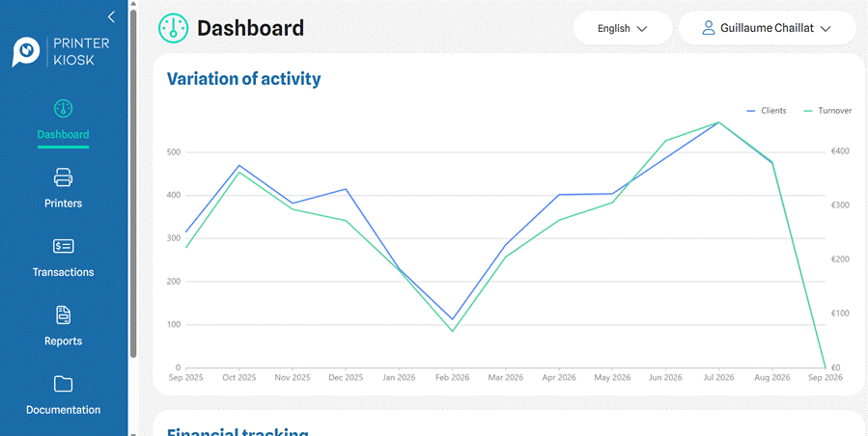Click the Printer Kiosk logo icon
The width and height of the screenshot is (868, 436).
pos(26,52)
